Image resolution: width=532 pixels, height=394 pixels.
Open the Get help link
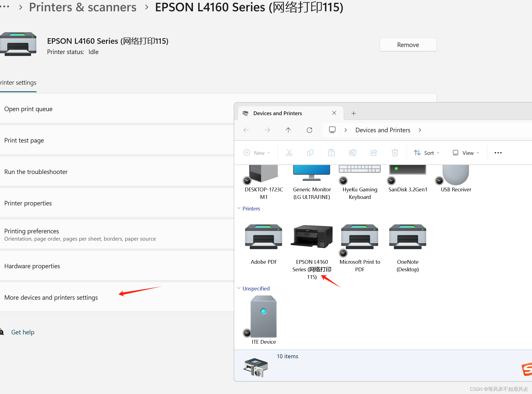tap(23, 332)
